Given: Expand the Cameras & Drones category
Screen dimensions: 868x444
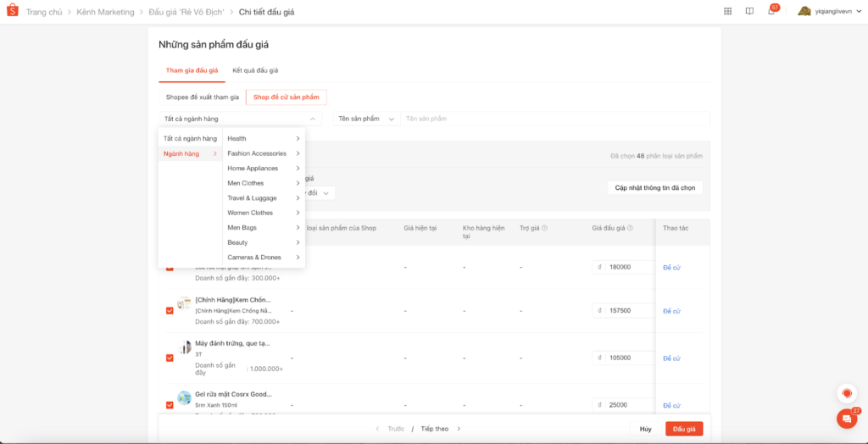Looking at the screenshot, I should click(x=264, y=258).
